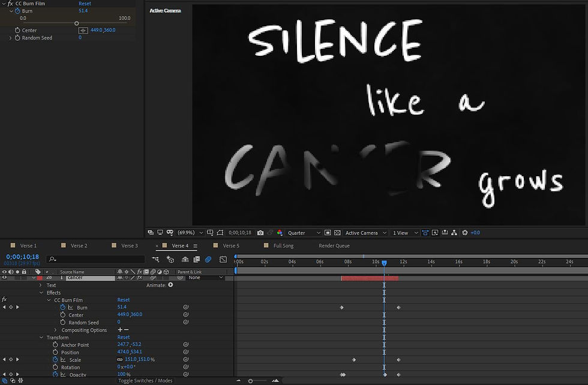Open the channel and color management RGB icon
This screenshot has height=385, width=588.
click(x=280, y=233)
